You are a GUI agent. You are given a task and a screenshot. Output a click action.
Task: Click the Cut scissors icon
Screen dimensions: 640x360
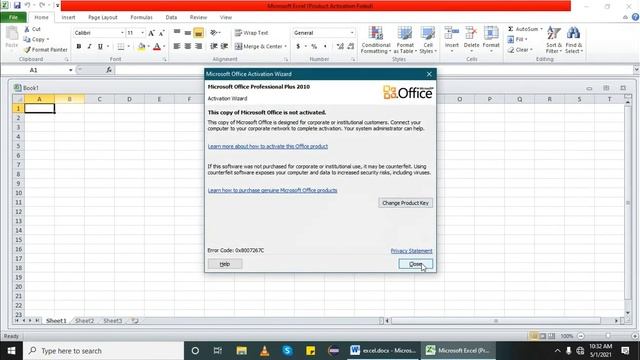(27, 29)
